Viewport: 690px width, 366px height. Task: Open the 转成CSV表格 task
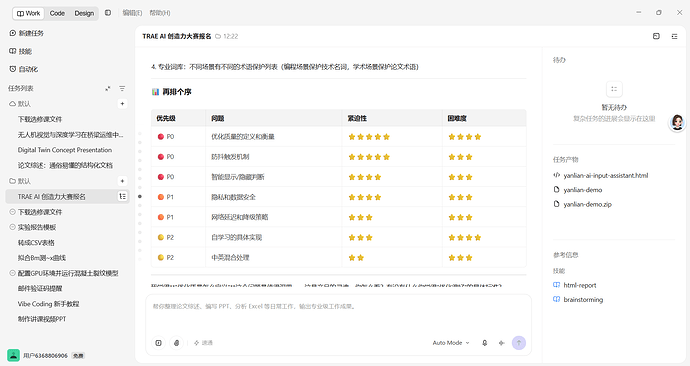point(36,242)
